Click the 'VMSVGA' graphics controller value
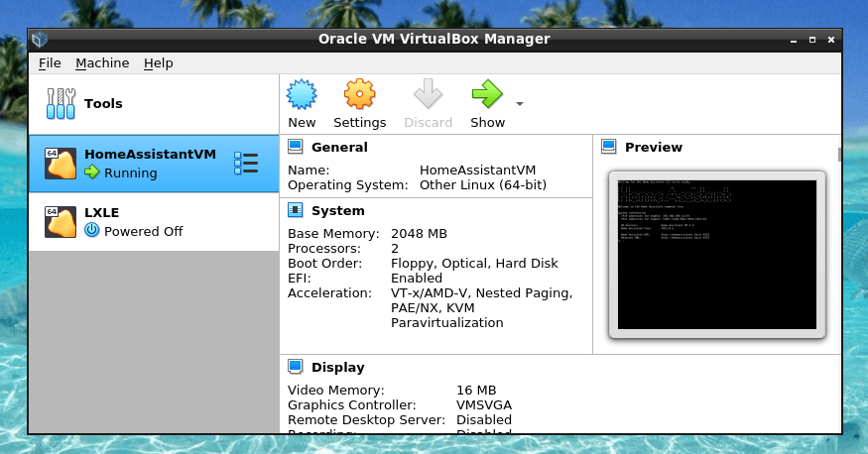 (x=484, y=405)
